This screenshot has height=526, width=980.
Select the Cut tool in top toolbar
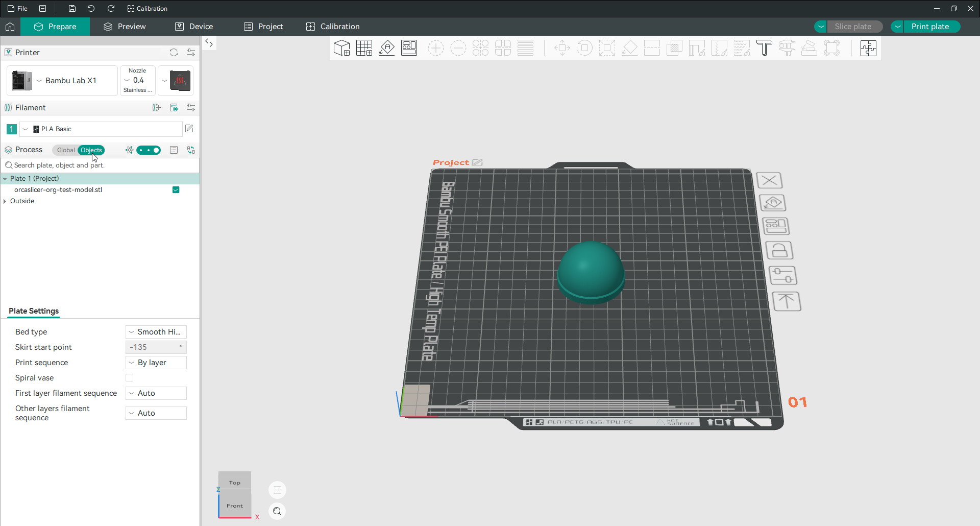(x=652, y=48)
